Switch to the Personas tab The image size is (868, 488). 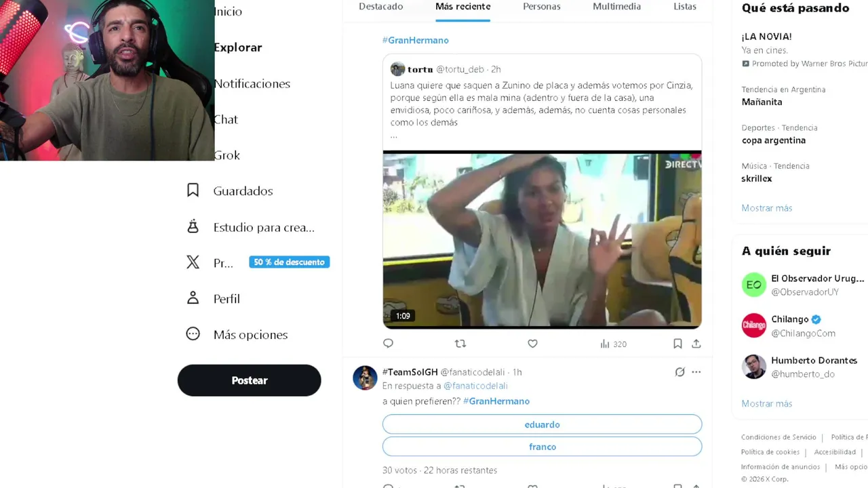(x=541, y=7)
